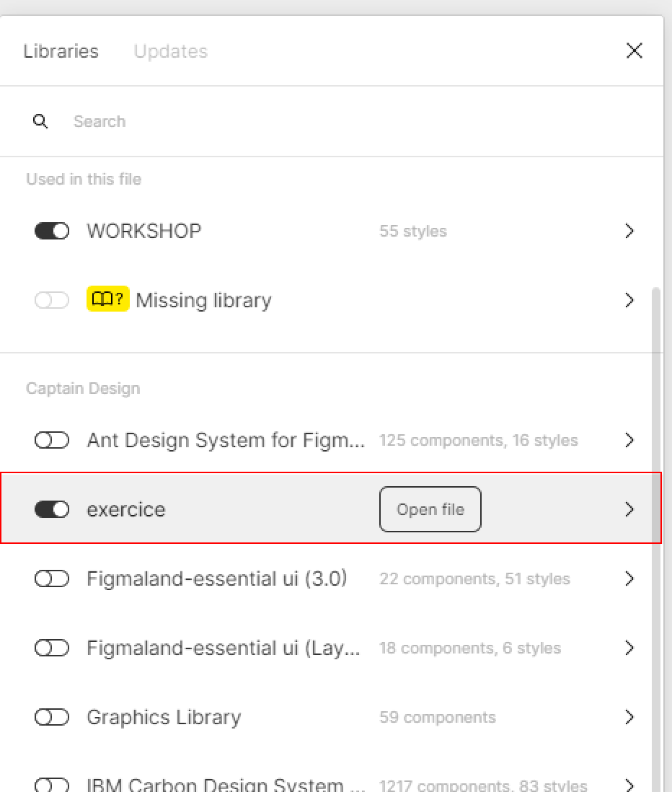Open Ant Design System details chevron
This screenshot has width=672, height=792.
629,440
